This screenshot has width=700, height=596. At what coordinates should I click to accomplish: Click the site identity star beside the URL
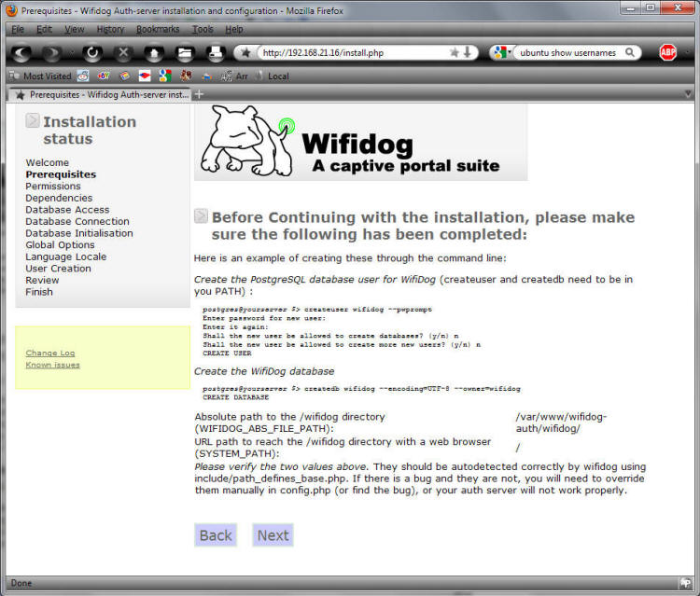tap(245, 52)
